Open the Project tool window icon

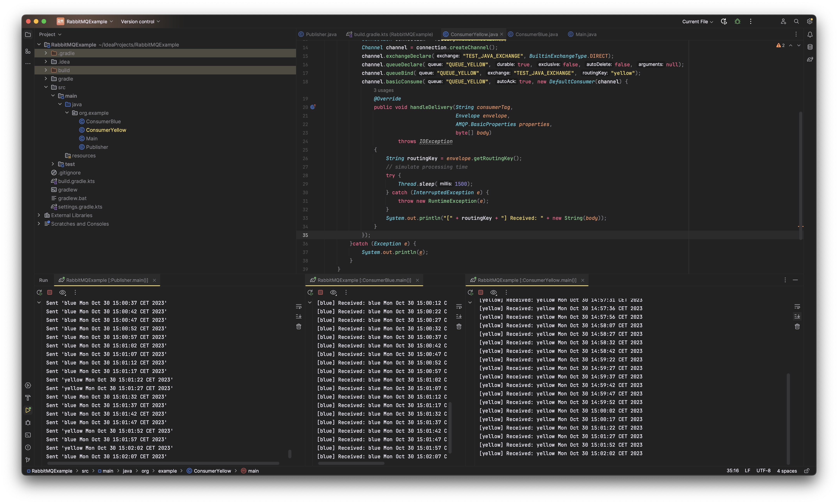tap(28, 34)
